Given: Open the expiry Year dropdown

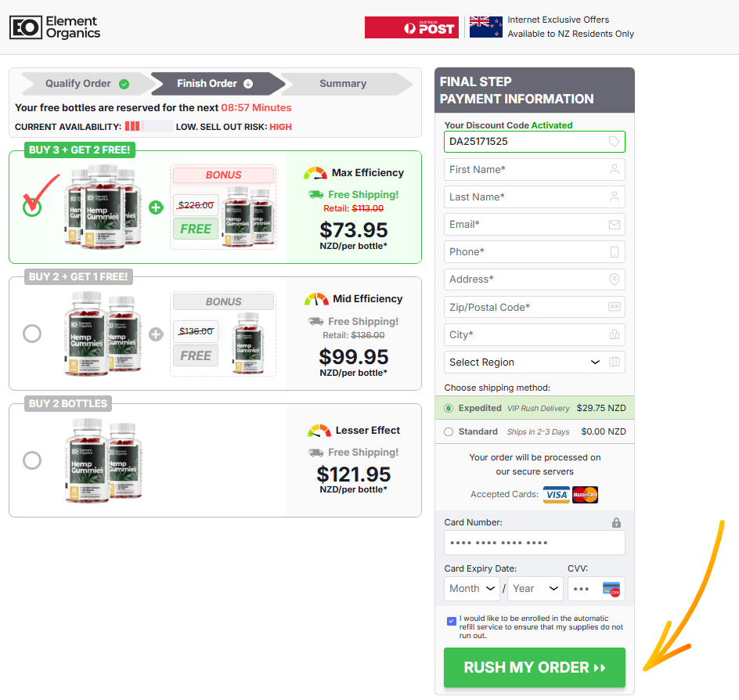Looking at the screenshot, I should pos(535,589).
